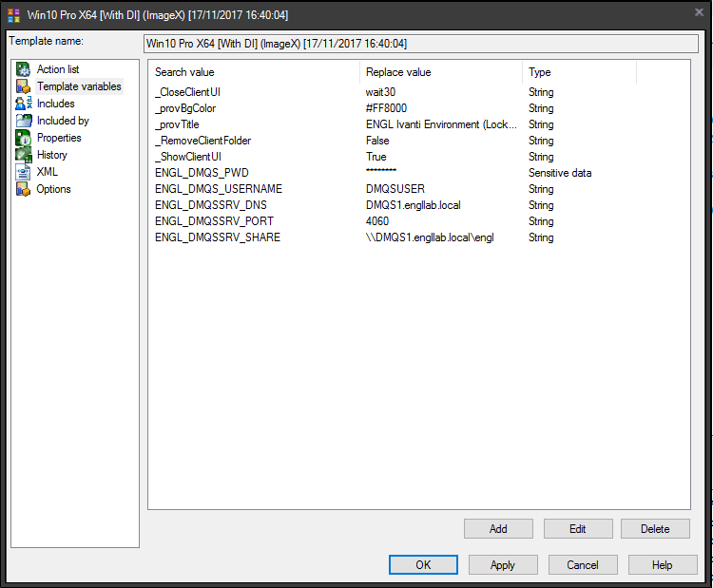The width and height of the screenshot is (713, 588).
Task: Sort by the Replace value column header
Action: coord(441,72)
